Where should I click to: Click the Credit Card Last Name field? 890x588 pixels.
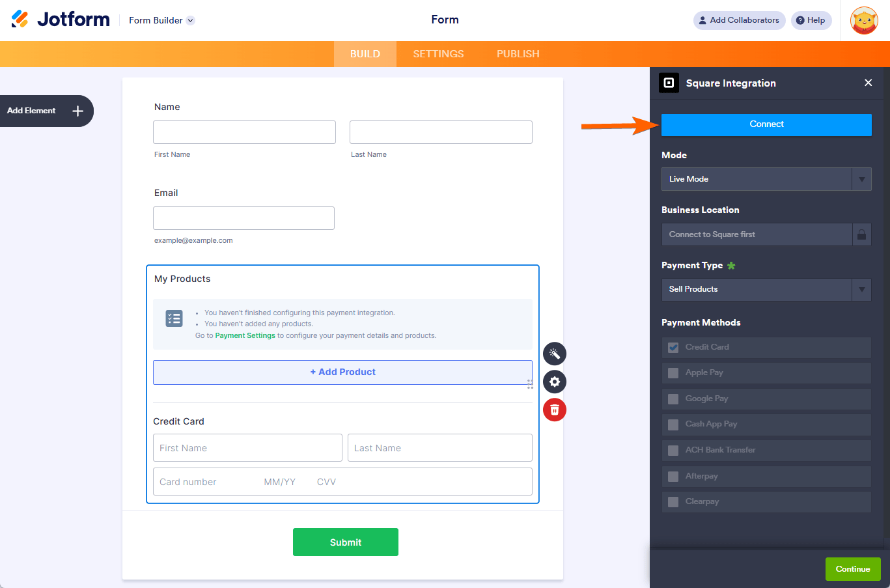440,448
